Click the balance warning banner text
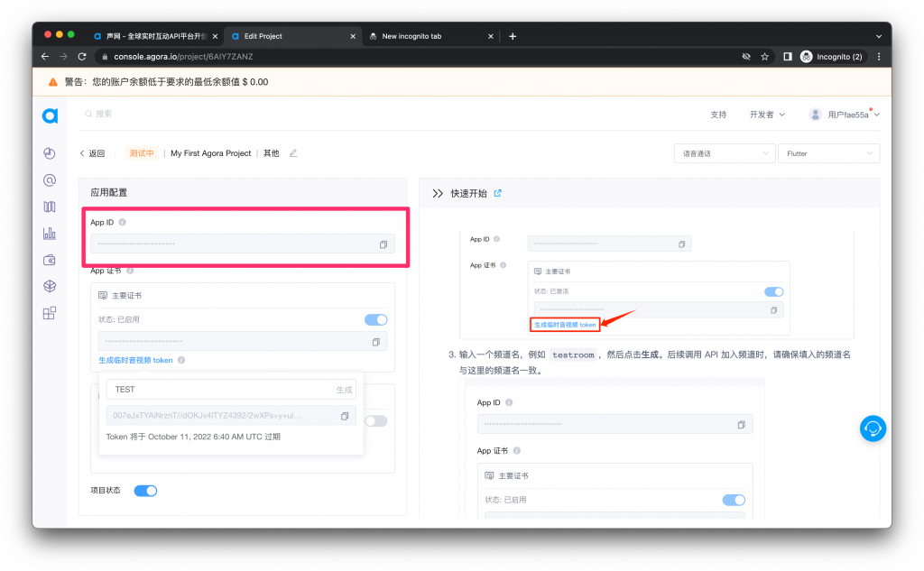The image size is (924, 571). [166, 82]
